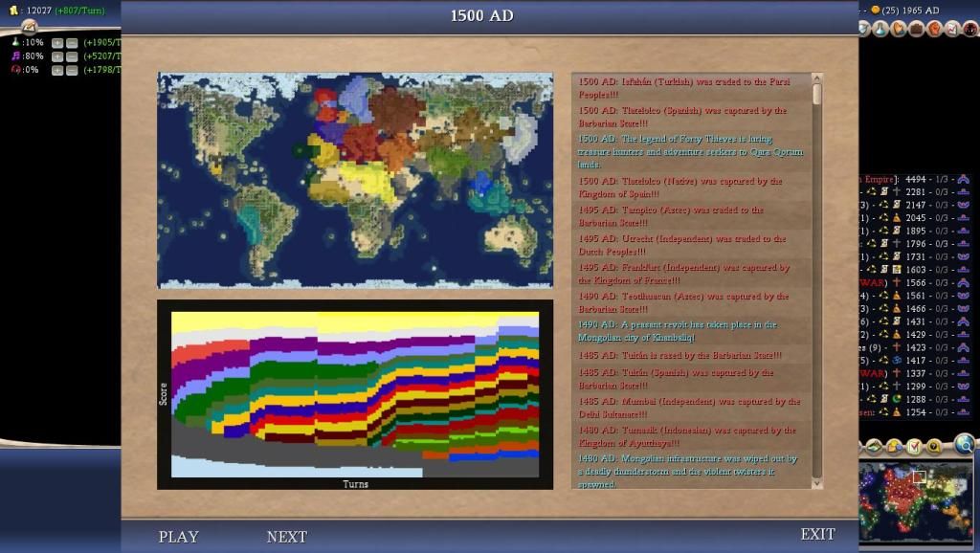
Task: Open the Corporation Advisor briefcase icon
Action: pos(916,28)
